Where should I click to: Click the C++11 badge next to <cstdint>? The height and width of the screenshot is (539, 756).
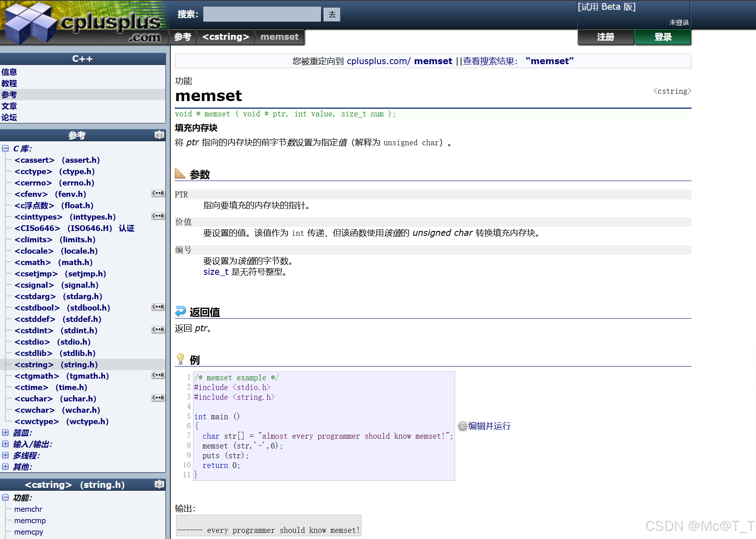click(158, 330)
